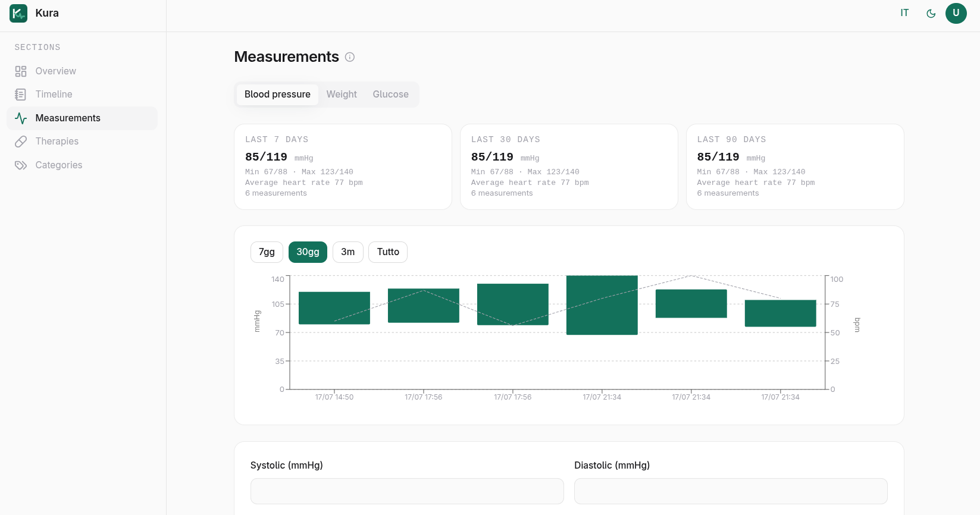Click the Therapies pill icon
Image resolution: width=980 pixels, height=515 pixels.
pyautogui.click(x=21, y=142)
